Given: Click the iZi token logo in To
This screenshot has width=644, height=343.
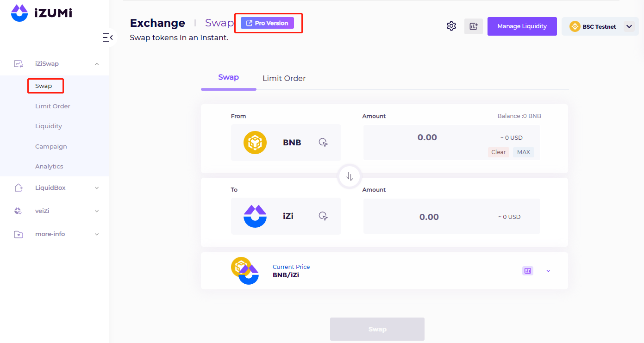Looking at the screenshot, I should tap(255, 216).
